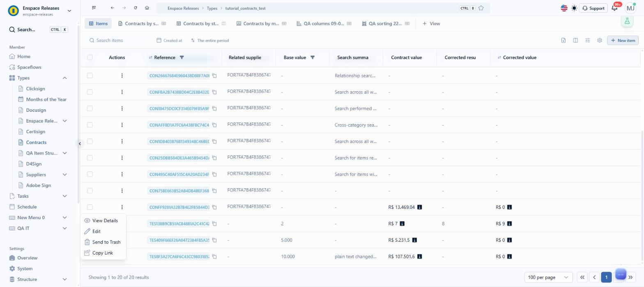This screenshot has width=644, height=287.
Task: Click the info icon beside R$ 13.469,04
Action: pos(419,207)
